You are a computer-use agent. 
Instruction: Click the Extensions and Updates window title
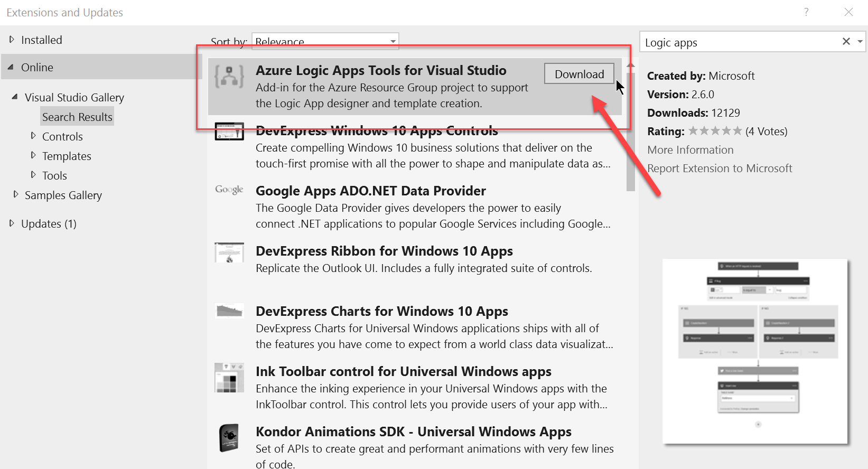[64, 13]
